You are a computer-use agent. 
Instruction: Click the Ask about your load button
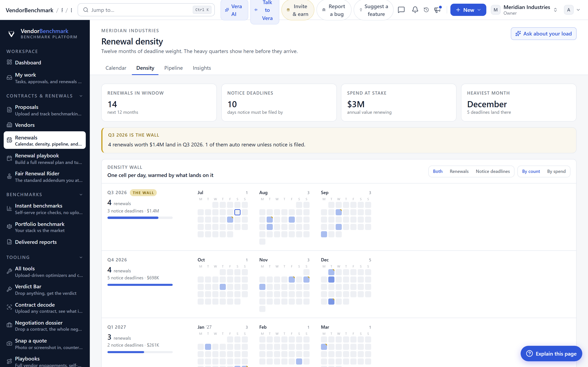(x=543, y=34)
